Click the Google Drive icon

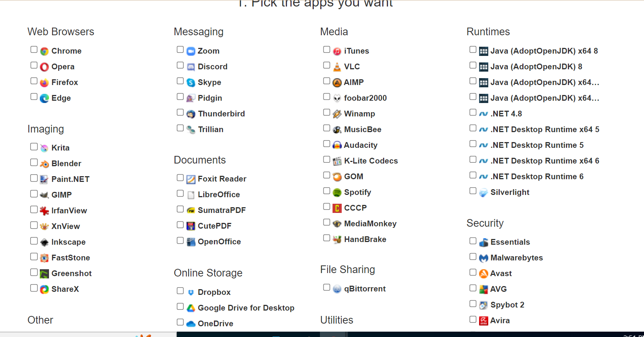[x=191, y=308]
